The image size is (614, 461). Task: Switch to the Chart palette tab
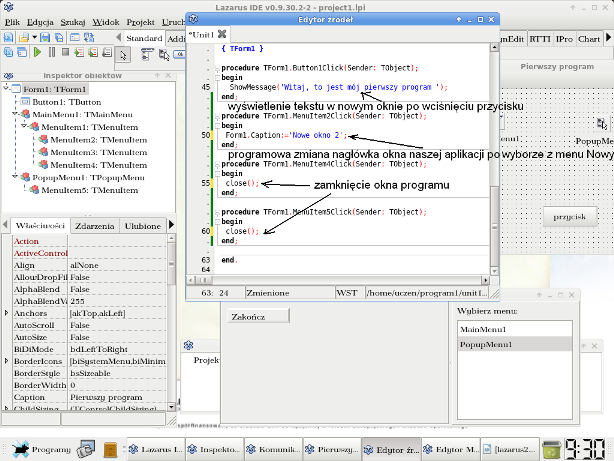(x=589, y=39)
